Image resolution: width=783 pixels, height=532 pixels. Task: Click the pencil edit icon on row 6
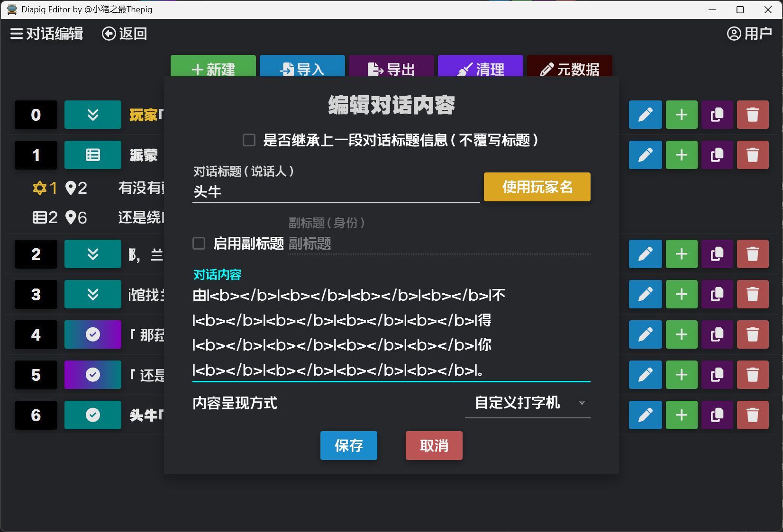(645, 415)
